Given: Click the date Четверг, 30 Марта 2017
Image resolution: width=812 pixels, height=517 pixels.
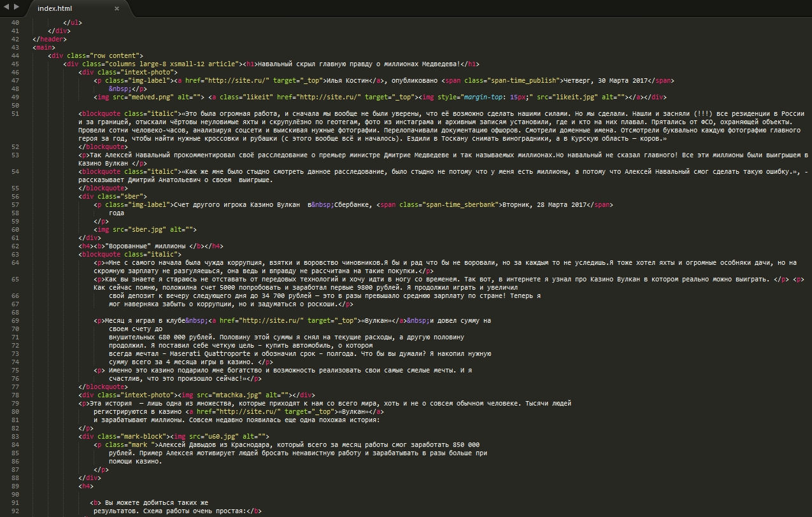Looking at the screenshot, I should [607, 80].
